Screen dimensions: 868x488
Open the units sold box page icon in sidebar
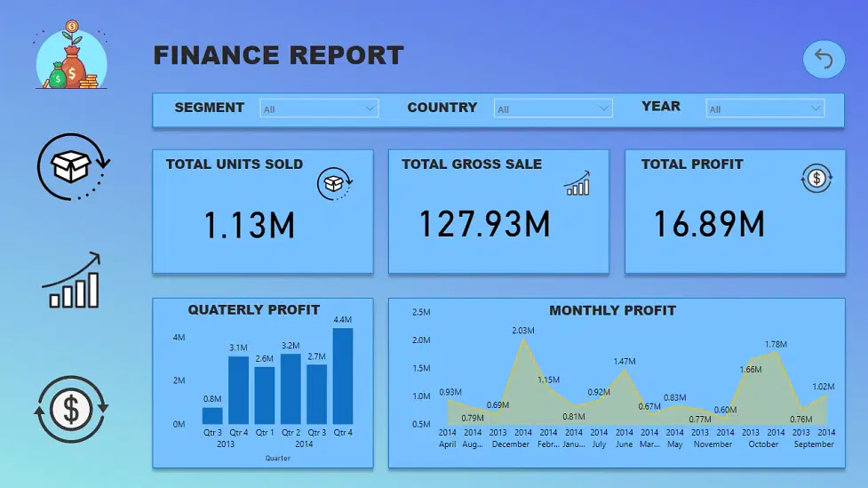point(73,167)
